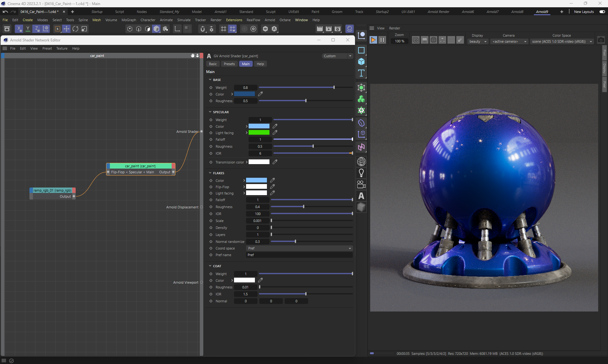The image size is (608, 364).
Task: Click the Light bulb object icon
Action: point(361,173)
